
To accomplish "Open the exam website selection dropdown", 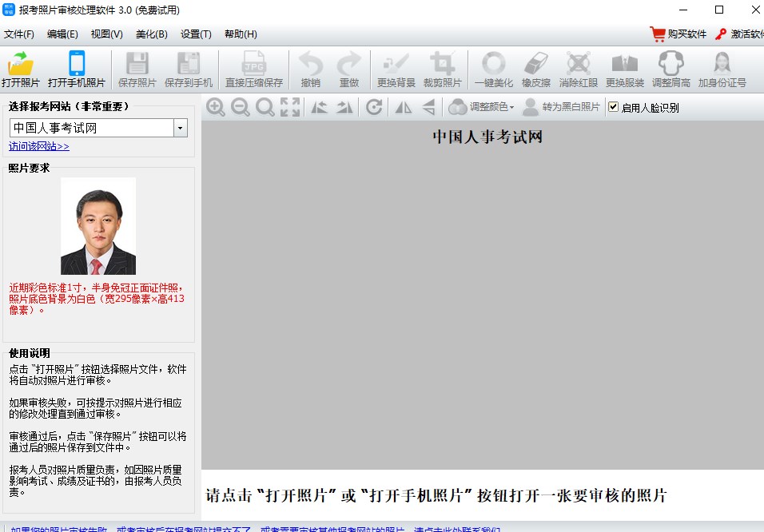I will pyautogui.click(x=180, y=128).
